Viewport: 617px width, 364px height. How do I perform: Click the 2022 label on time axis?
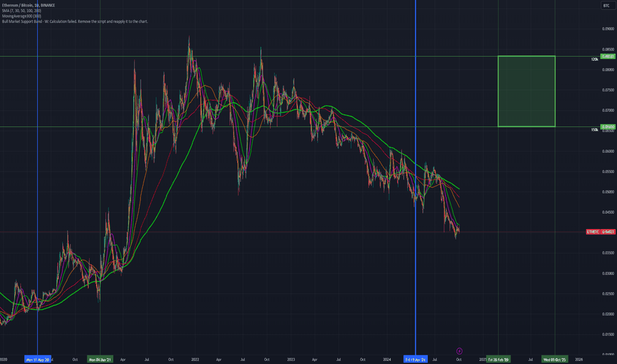coord(195,359)
